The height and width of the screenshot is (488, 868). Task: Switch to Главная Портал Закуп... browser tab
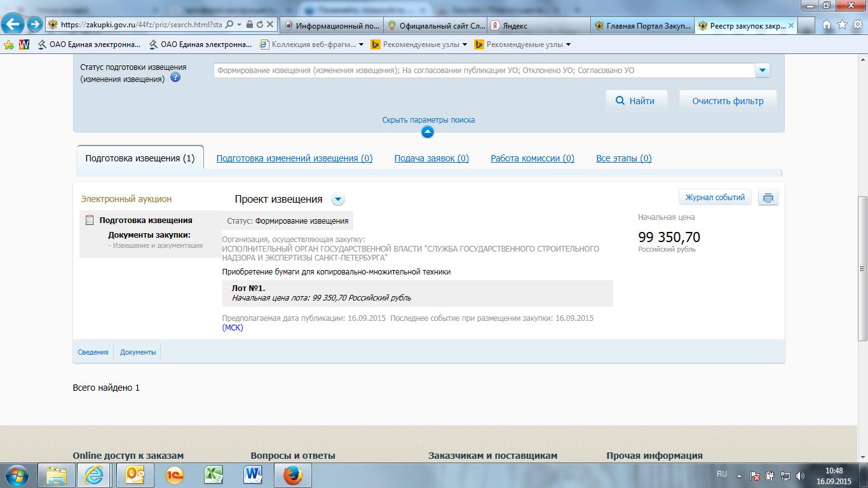pyautogui.click(x=642, y=25)
